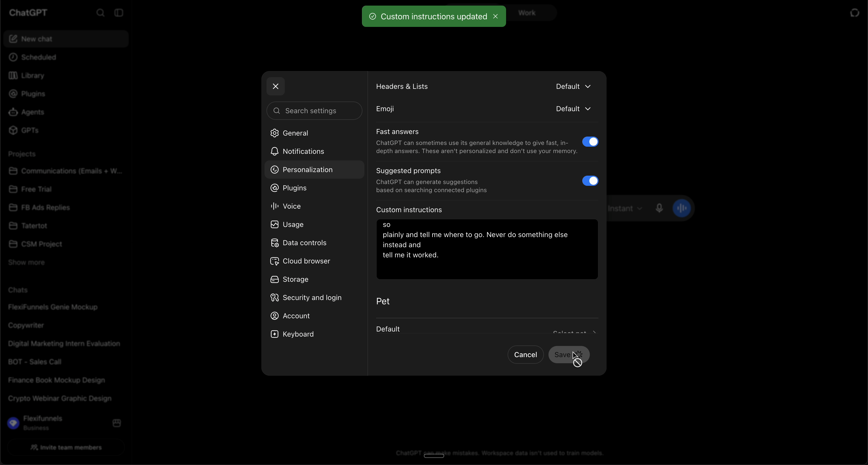Switch to the Keyboard settings section
This screenshot has height=465, width=868.
[x=314, y=334]
